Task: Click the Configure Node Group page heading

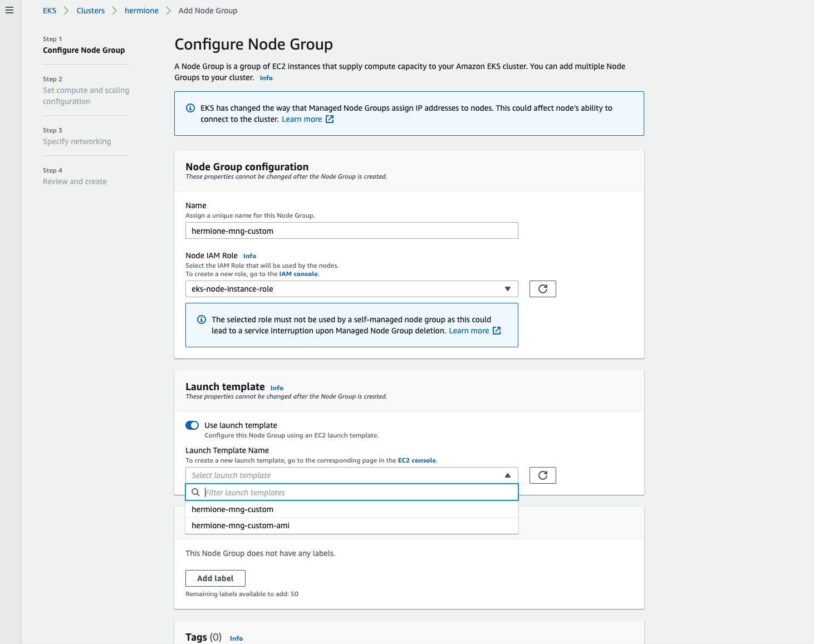Action: coord(254,44)
